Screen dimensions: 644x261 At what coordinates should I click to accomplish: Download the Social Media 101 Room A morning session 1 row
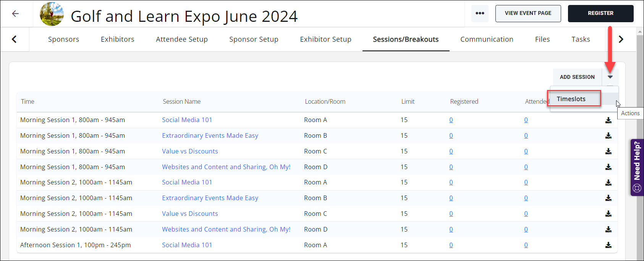(x=608, y=120)
